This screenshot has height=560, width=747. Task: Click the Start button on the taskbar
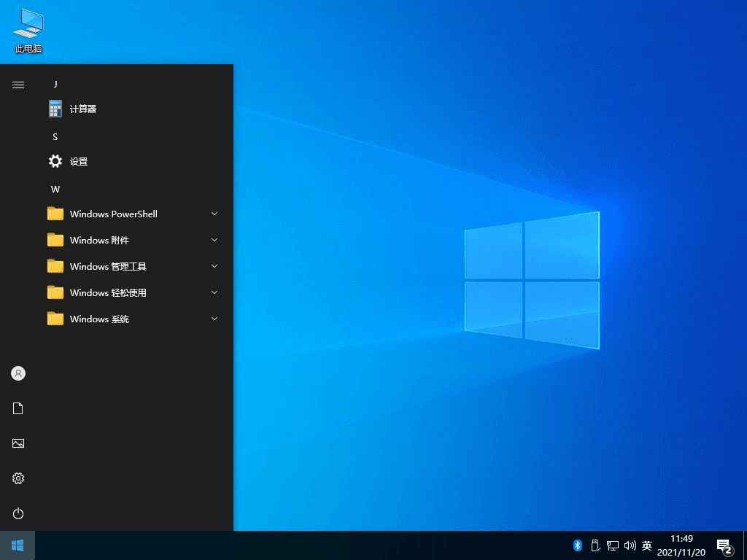click(16, 545)
